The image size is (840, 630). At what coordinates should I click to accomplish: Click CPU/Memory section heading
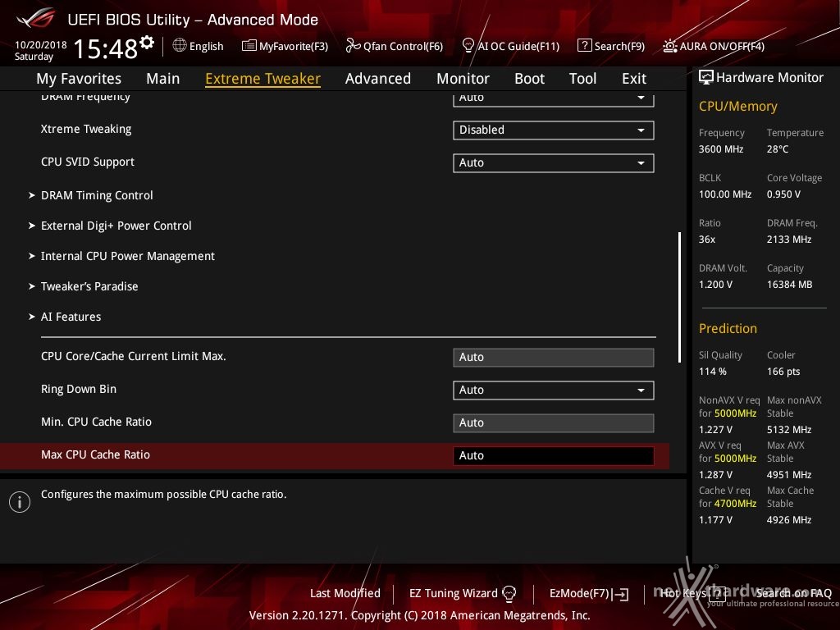coord(737,106)
